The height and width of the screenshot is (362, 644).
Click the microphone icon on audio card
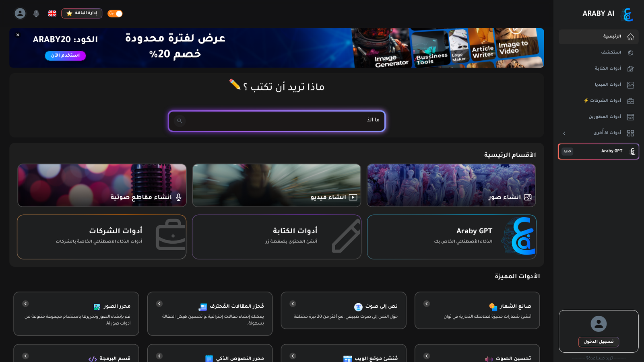(x=179, y=197)
